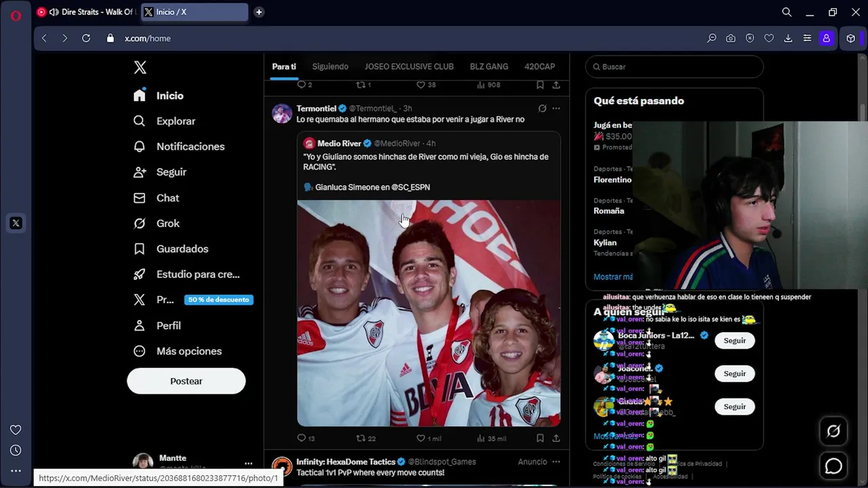Open the Opera Easy Setup menu icon

[807, 39]
